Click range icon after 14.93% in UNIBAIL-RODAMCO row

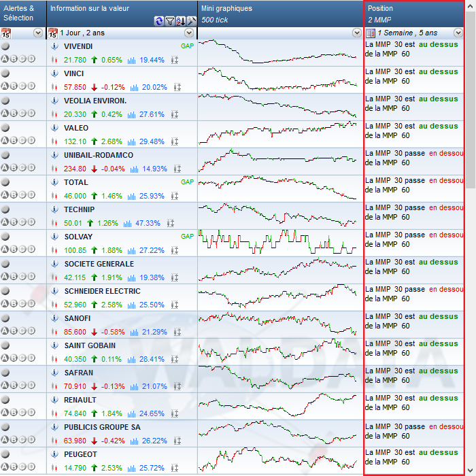177,169
